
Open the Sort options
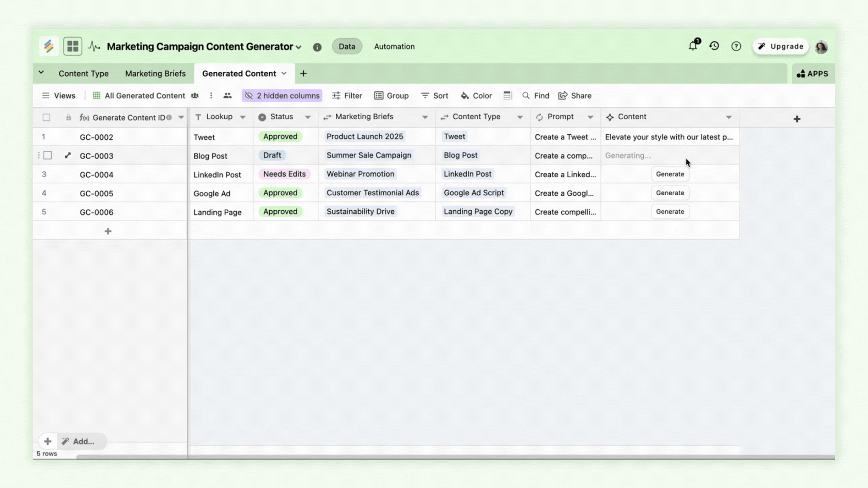coord(435,96)
